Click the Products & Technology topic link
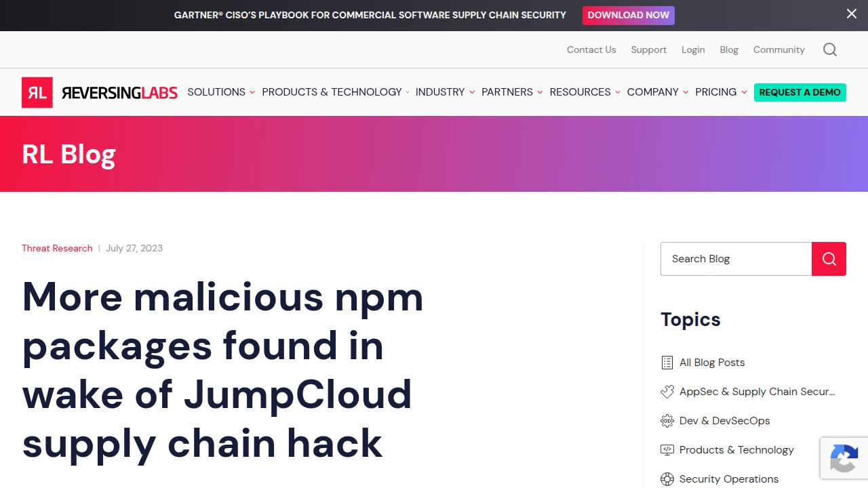This screenshot has height=488, width=868. (736, 450)
